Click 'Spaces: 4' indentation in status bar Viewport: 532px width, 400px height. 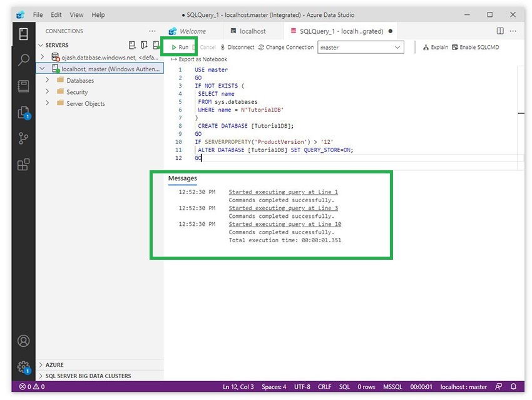274,386
